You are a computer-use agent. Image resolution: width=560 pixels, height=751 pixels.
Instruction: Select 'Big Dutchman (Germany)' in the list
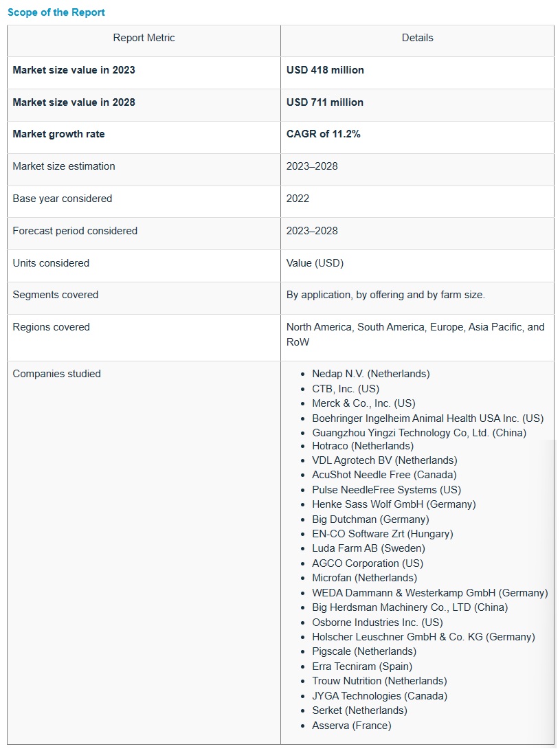tap(370, 519)
